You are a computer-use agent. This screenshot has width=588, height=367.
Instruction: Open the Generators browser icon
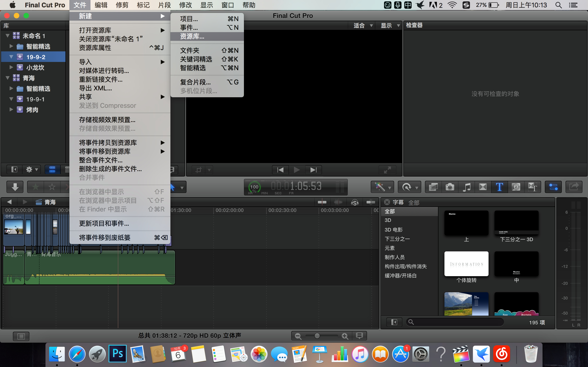click(x=516, y=187)
